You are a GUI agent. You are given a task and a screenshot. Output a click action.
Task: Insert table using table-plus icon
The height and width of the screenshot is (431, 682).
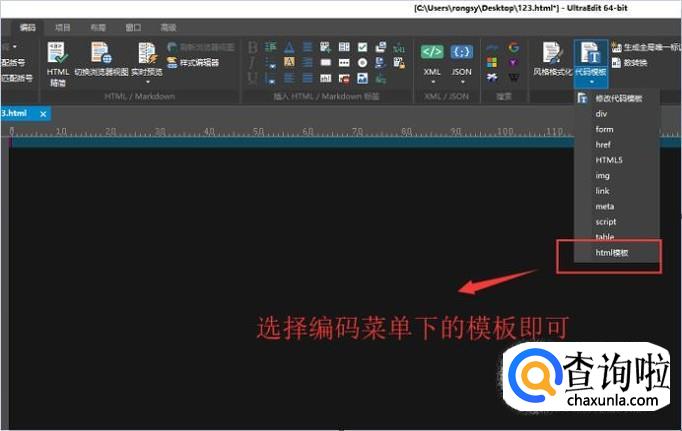click(325, 47)
